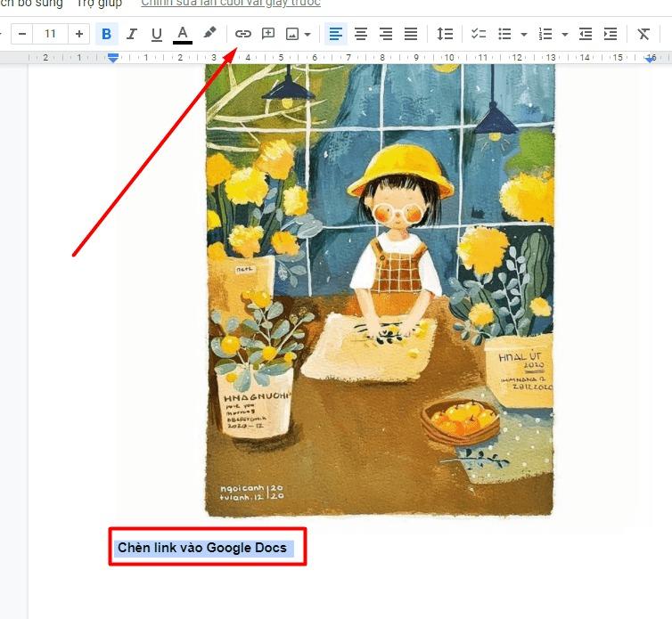The width and height of the screenshot is (672, 619).
Task: Align text to the right
Action: pos(386,34)
